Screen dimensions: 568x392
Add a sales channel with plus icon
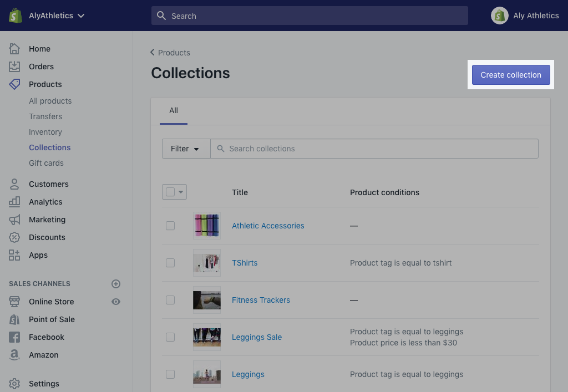[116, 284]
